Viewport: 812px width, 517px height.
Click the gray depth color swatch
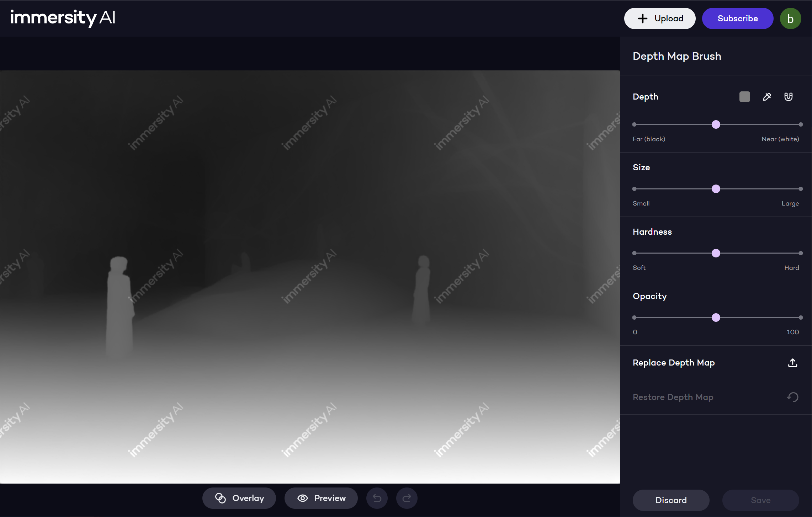(744, 97)
